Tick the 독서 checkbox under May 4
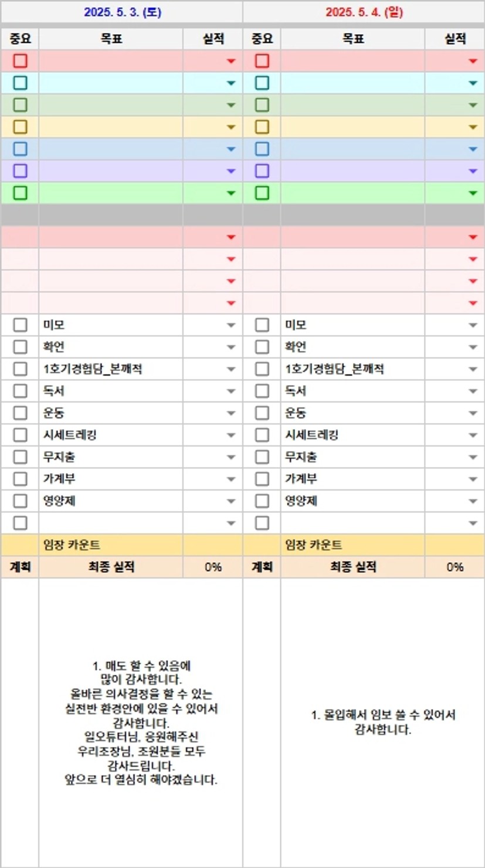Screen dimensions: 485x868 (262, 391)
